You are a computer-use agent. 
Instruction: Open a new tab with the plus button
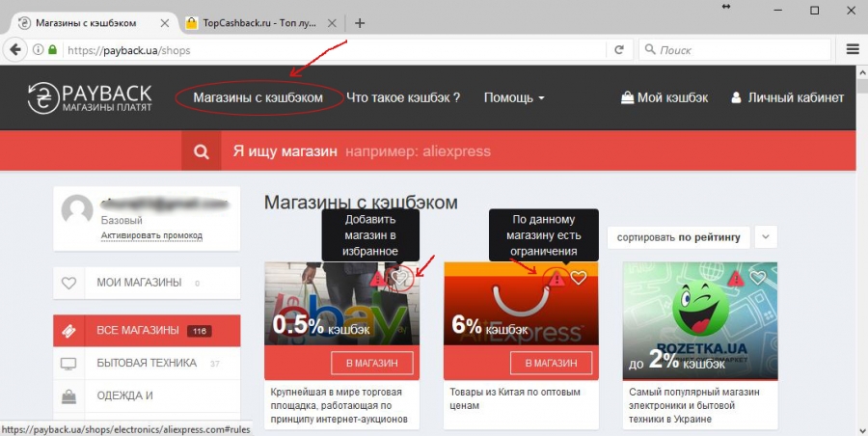click(360, 23)
